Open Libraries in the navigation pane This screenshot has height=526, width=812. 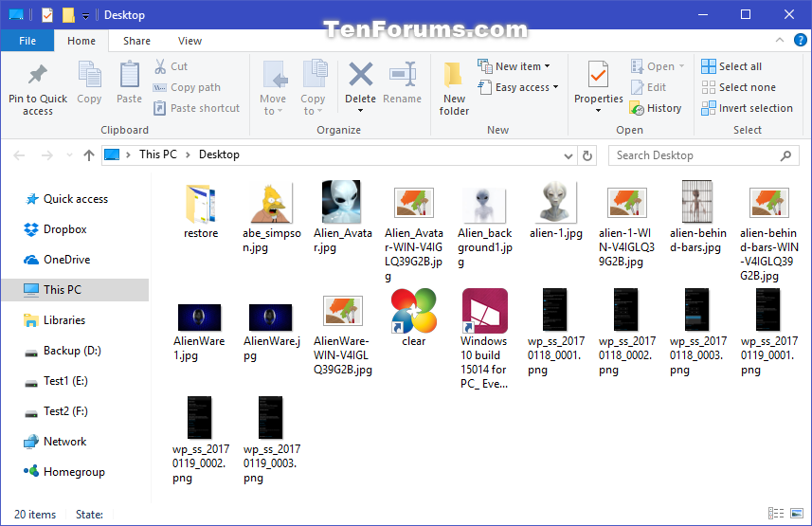pos(63,320)
